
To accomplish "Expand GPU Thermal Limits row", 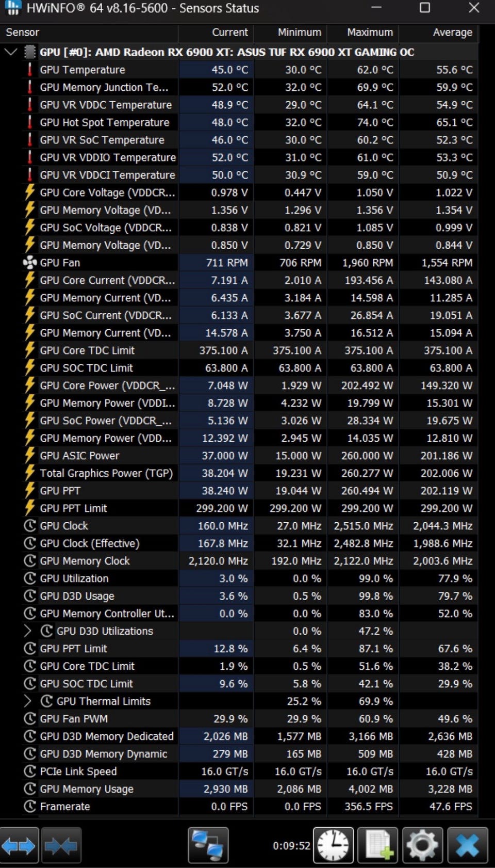I will point(28,701).
